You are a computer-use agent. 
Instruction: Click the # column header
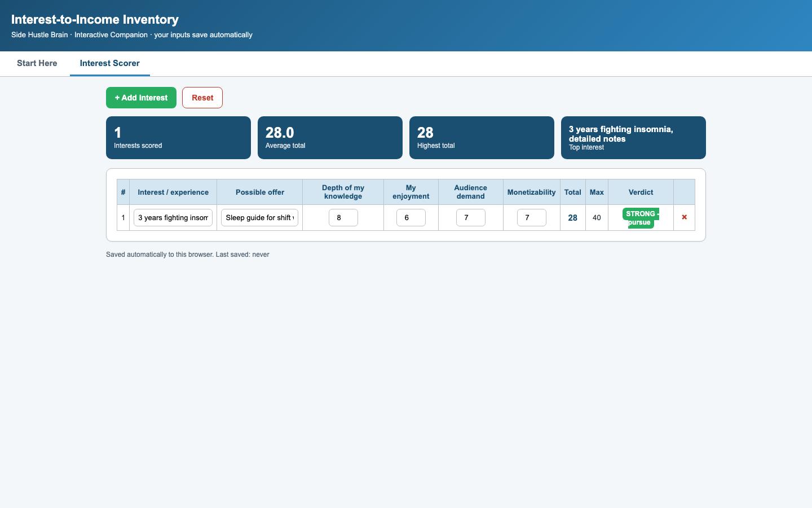click(123, 192)
